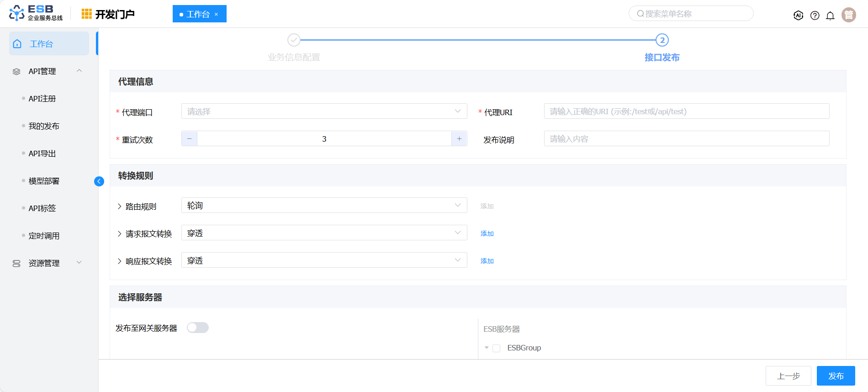Select 我的发布 in the sidebar

pos(44,126)
